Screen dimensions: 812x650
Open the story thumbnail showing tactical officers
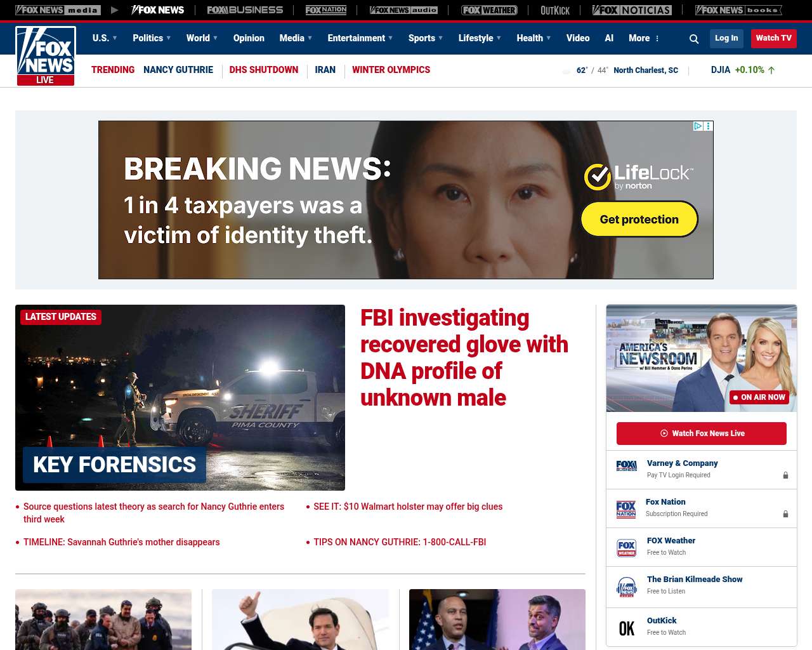coord(103,620)
